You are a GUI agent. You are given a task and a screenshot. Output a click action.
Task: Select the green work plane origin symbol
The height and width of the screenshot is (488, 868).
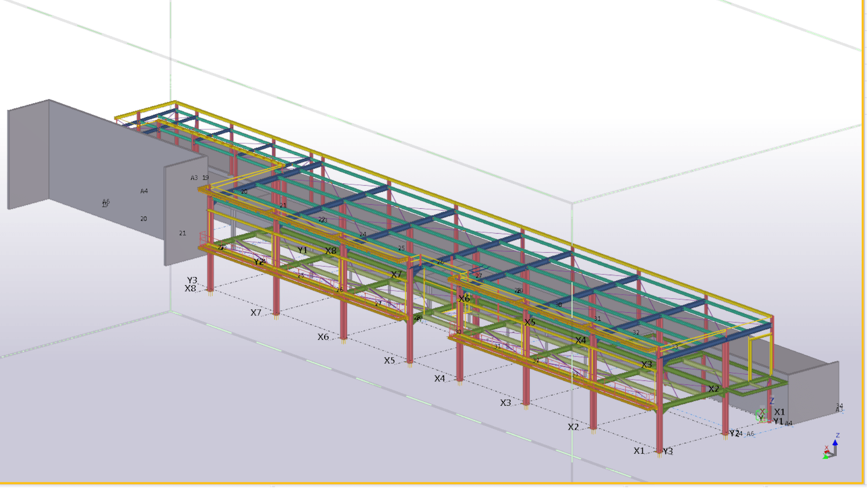(x=761, y=414)
